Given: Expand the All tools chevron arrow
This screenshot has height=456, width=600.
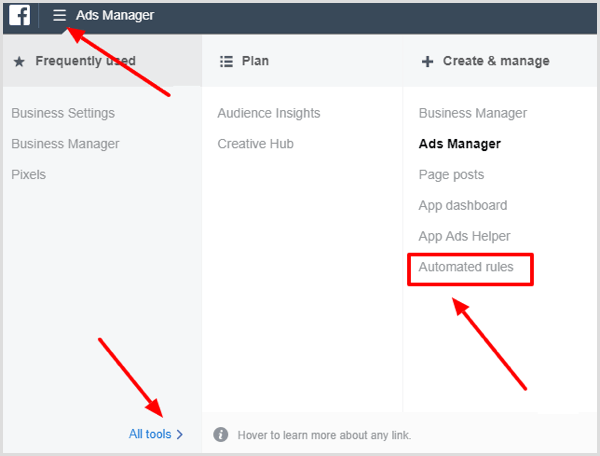Looking at the screenshot, I should click(x=179, y=435).
